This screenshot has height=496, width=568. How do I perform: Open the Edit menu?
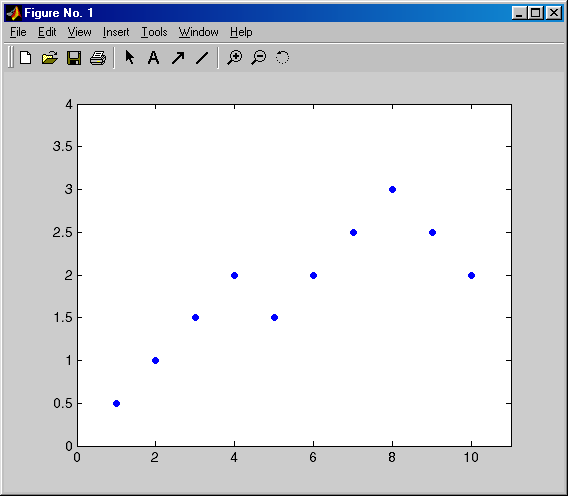coord(47,32)
